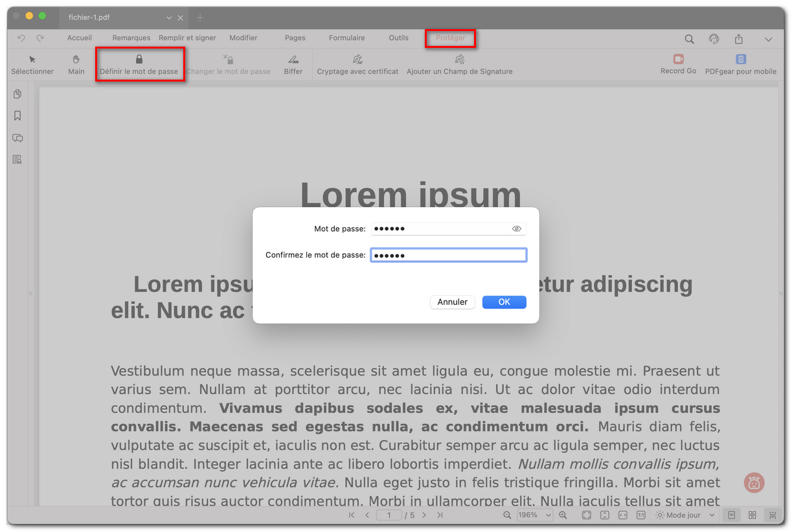Switch to the Pages tab
The height and width of the screenshot is (532, 792).
point(295,38)
